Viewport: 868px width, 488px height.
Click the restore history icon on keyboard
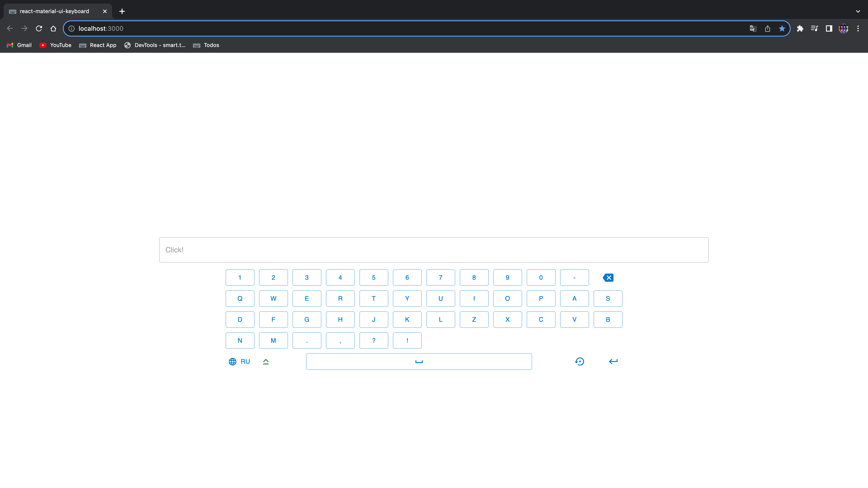pos(579,361)
